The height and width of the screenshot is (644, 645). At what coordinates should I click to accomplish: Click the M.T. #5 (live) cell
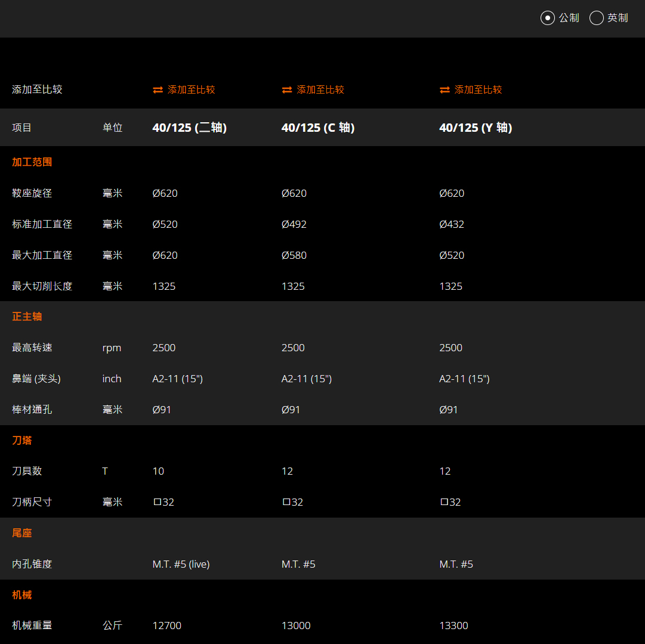click(x=181, y=564)
